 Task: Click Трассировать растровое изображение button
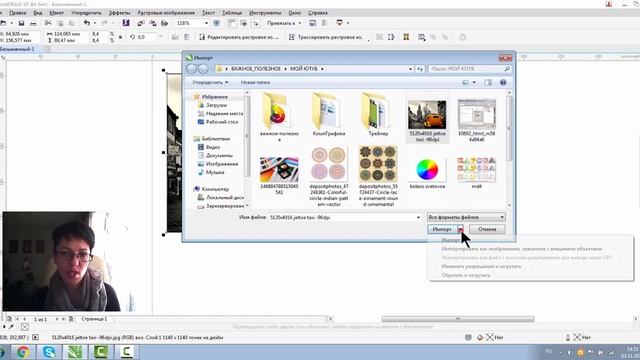click(326, 37)
